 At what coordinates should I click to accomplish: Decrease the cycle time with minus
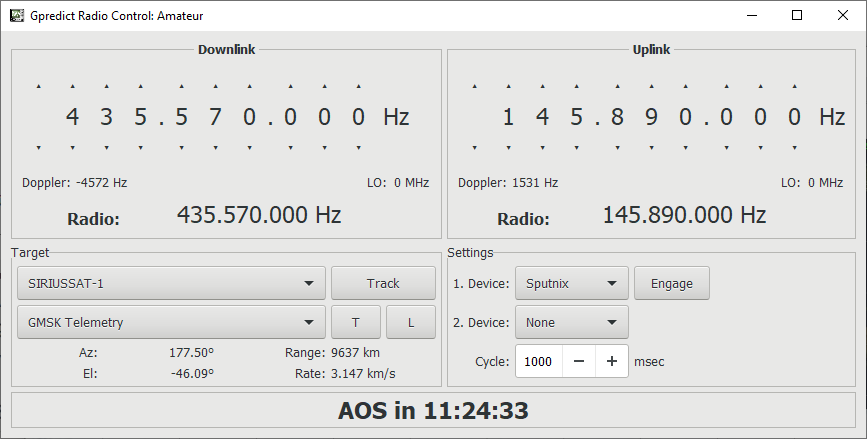579,361
